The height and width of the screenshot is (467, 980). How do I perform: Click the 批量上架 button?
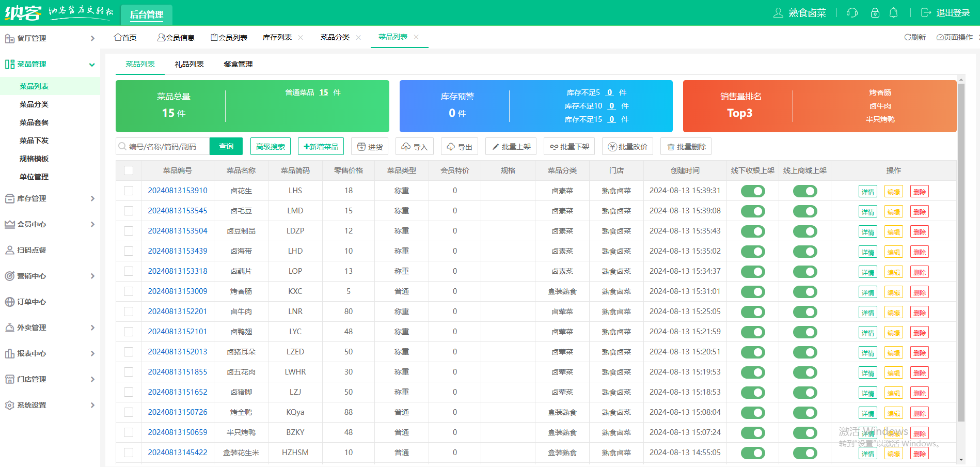(511, 147)
